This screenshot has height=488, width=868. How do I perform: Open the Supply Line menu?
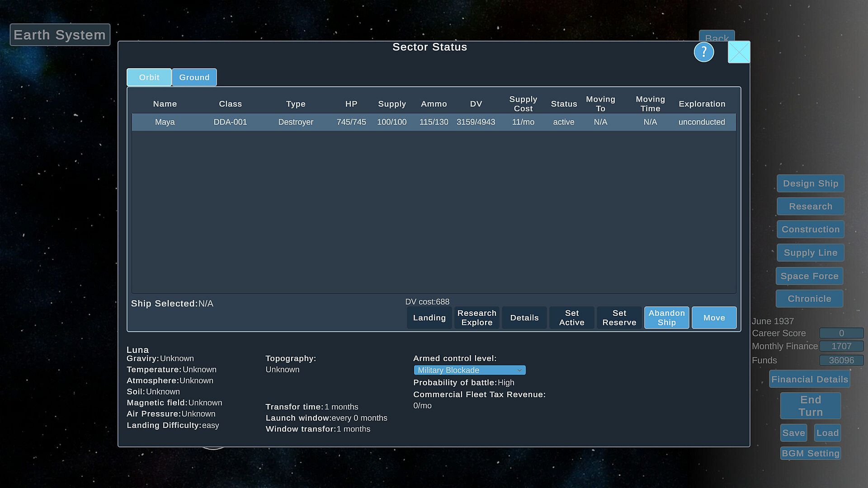810,253
